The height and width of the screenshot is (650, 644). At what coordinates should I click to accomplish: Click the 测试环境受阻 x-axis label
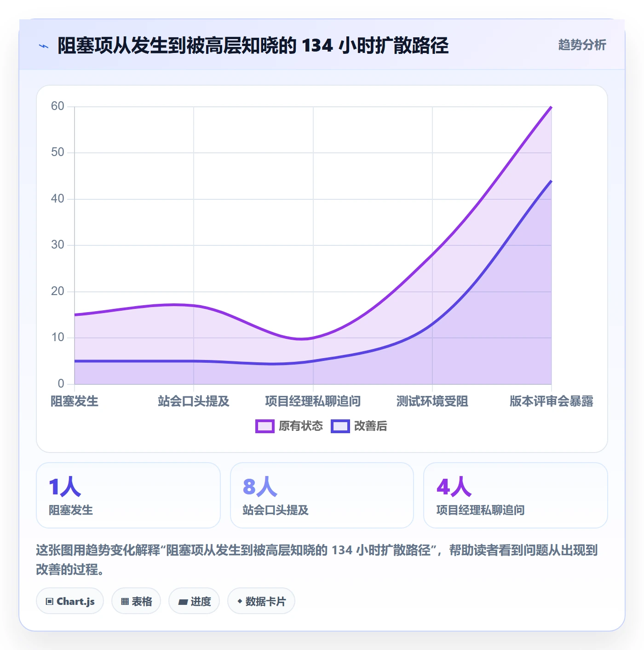click(x=432, y=401)
